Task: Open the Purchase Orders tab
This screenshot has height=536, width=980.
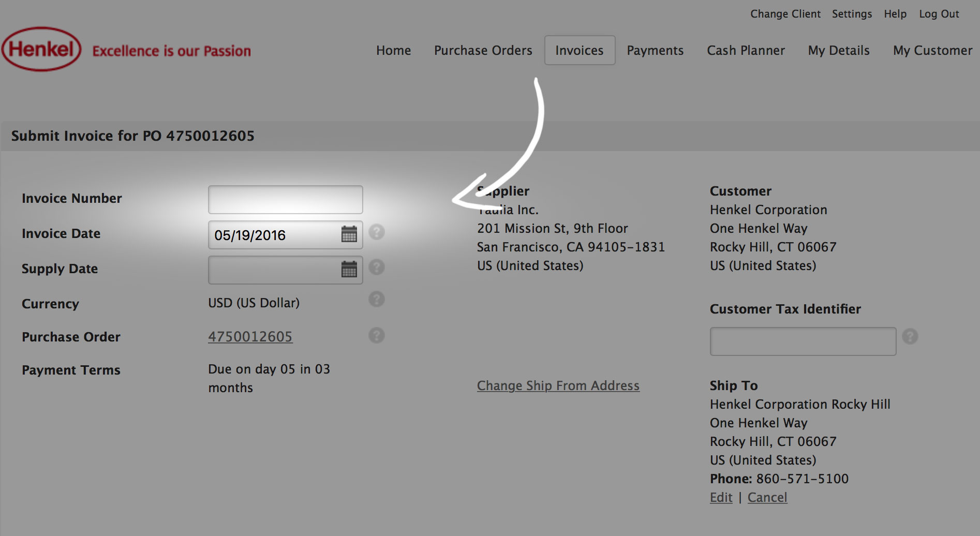Action: point(483,50)
